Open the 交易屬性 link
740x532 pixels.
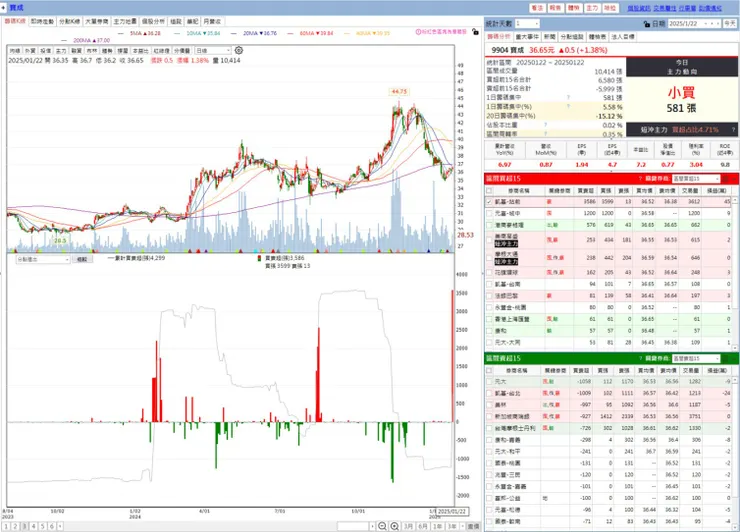click(x=664, y=8)
